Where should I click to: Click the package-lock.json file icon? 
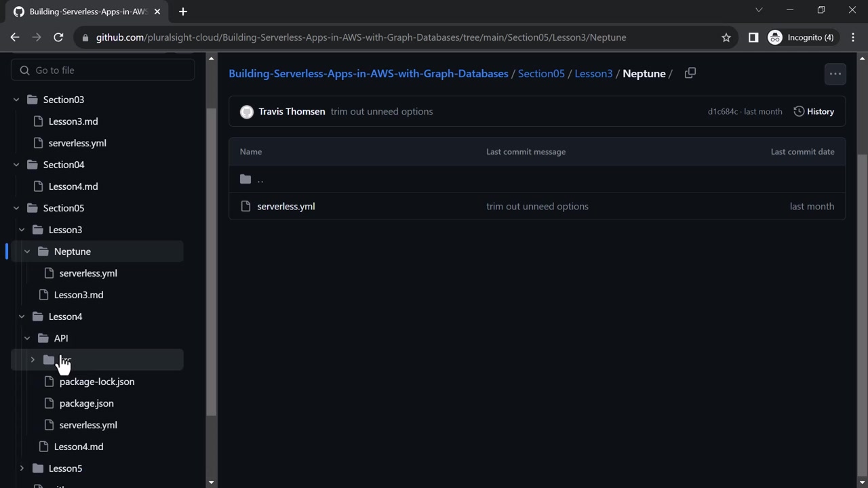point(48,382)
